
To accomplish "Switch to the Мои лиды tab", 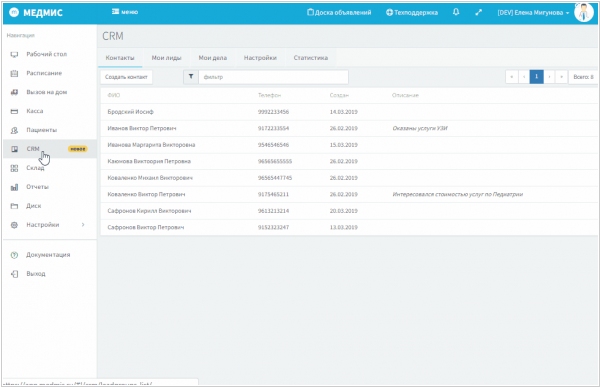I will click(166, 58).
